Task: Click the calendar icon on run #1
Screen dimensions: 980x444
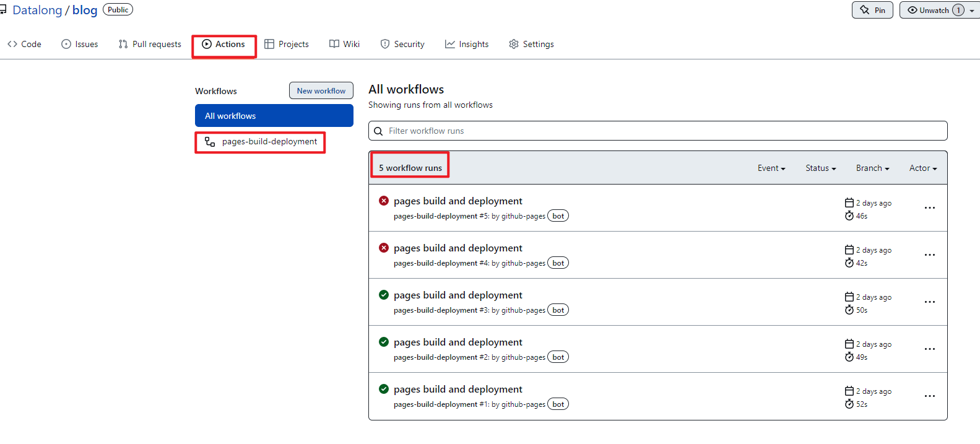Action: click(x=849, y=391)
